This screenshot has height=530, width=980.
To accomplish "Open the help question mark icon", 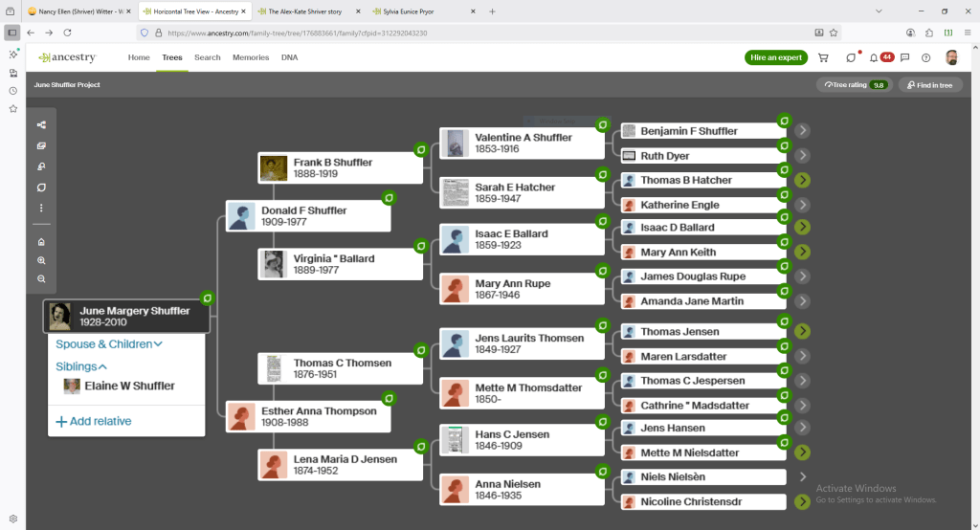I will [x=925, y=57].
